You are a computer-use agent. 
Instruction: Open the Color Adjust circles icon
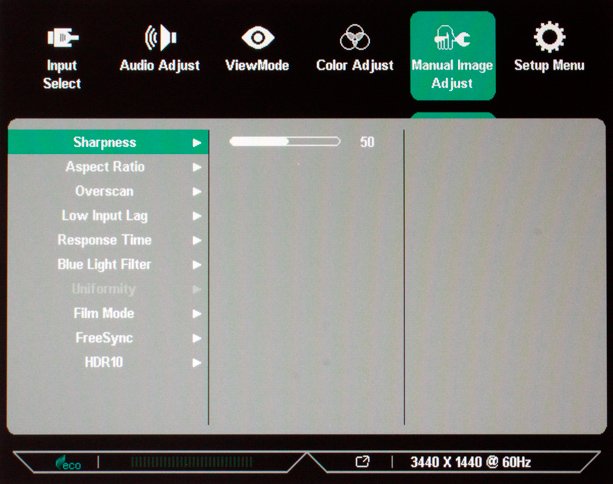[355, 39]
